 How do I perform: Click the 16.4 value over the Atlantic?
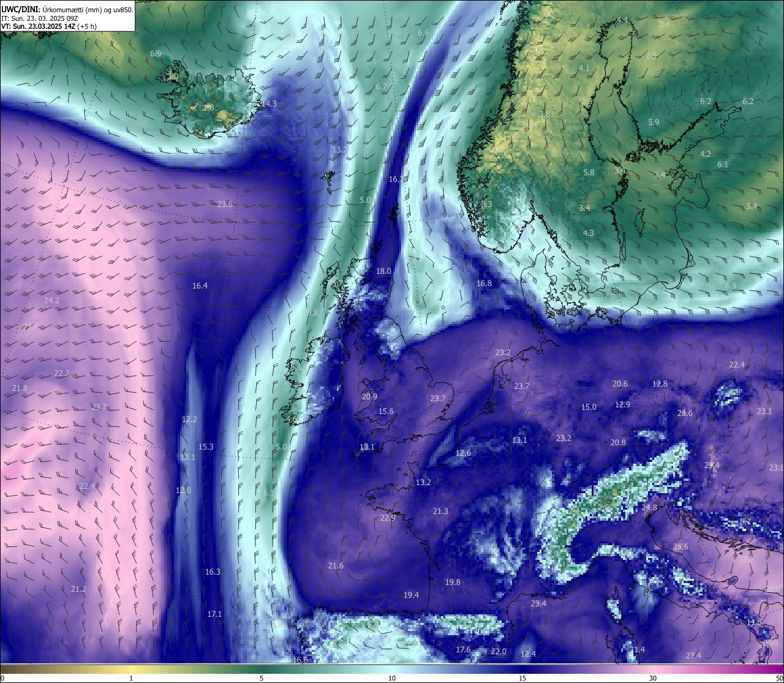(200, 286)
